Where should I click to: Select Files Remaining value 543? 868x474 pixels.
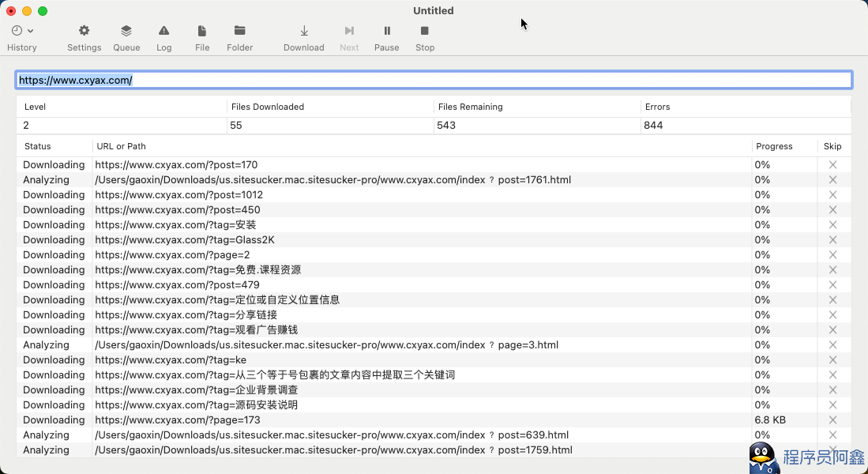(x=446, y=125)
